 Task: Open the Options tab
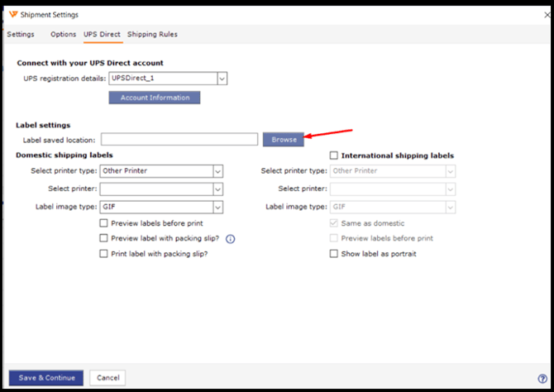tap(63, 34)
